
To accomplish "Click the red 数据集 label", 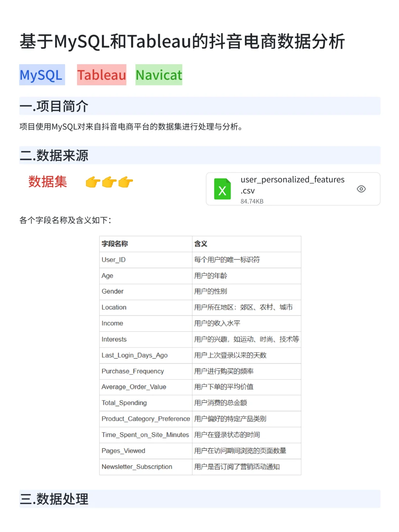I will [48, 182].
